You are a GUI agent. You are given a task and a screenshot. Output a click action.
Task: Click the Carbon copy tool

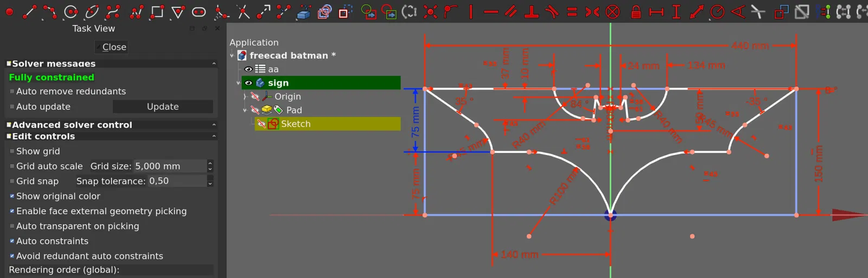pos(324,11)
